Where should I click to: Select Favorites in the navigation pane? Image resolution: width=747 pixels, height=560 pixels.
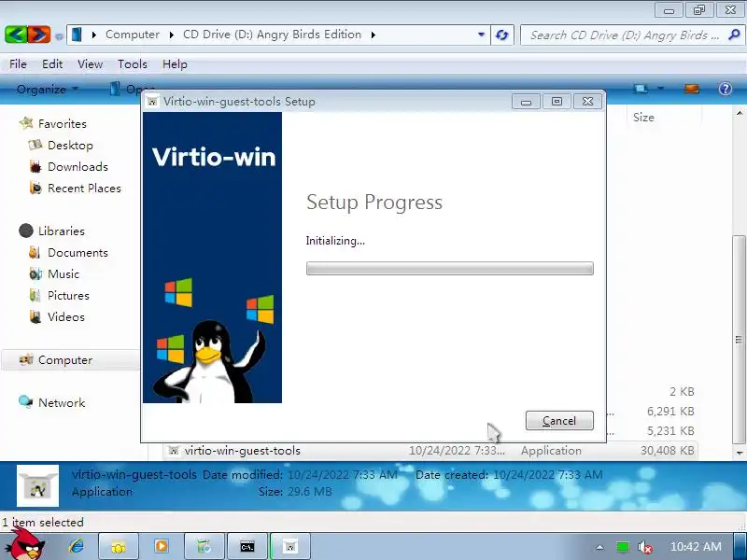point(63,124)
